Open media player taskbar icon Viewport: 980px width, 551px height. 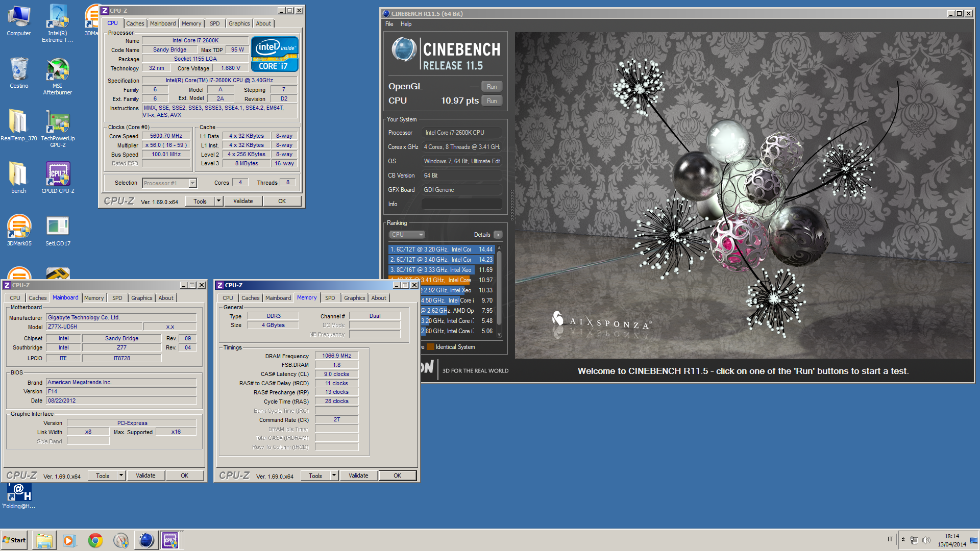pyautogui.click(x=69, y=540)
